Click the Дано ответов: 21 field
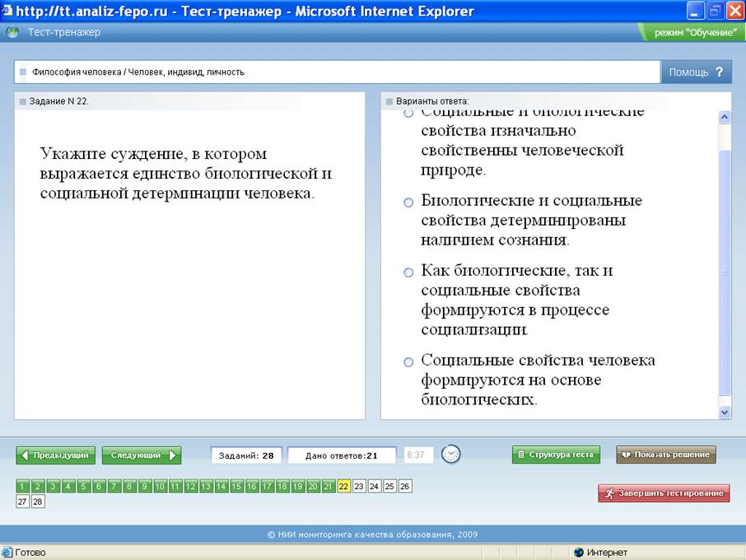The width and height of the screenshot is (746, 560). (342, 455)
